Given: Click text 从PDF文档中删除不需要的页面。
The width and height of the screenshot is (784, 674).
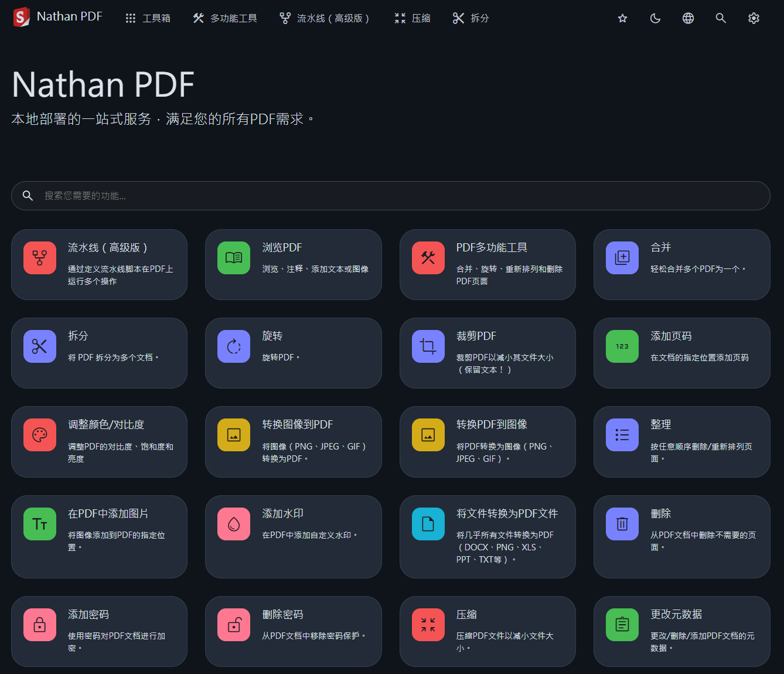Looking at the screenshot, I should click(703, 541).
